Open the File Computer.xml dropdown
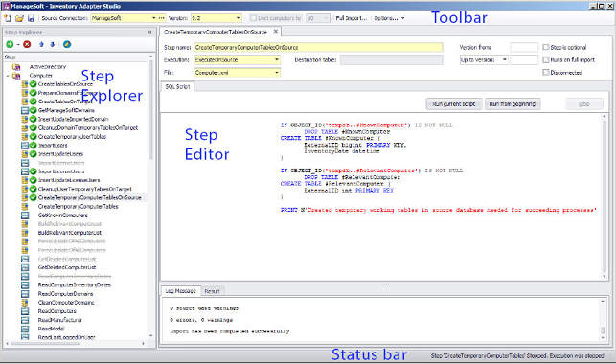This screenshot has height=364, width=616. [277, 73]
